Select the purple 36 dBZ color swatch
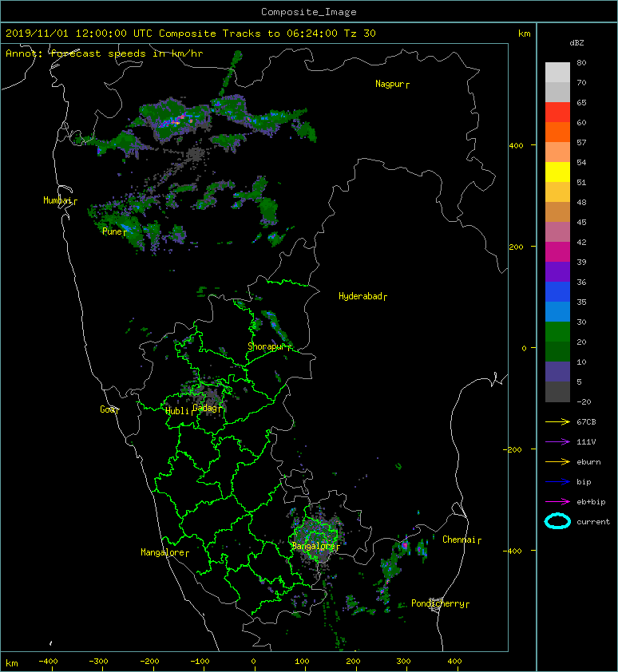This screenshot has width=618, height=672. [x=557, y=271]
